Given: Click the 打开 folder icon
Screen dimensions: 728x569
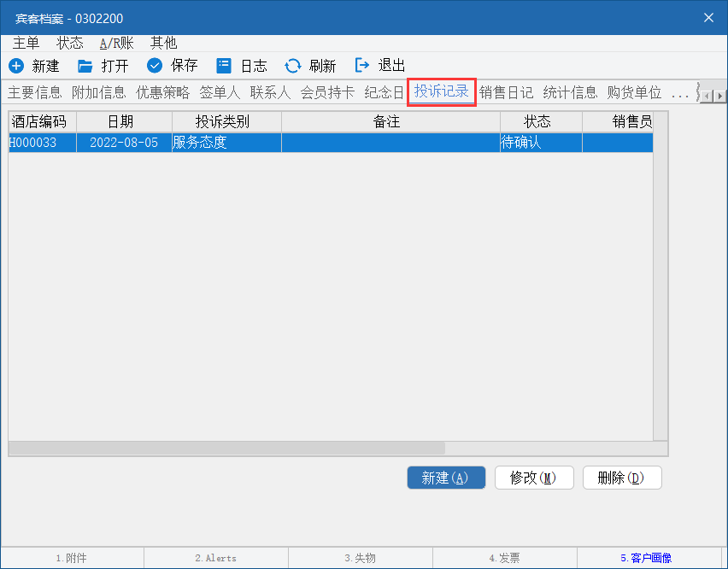Looking at the screenshot, I should coord(85,66).
